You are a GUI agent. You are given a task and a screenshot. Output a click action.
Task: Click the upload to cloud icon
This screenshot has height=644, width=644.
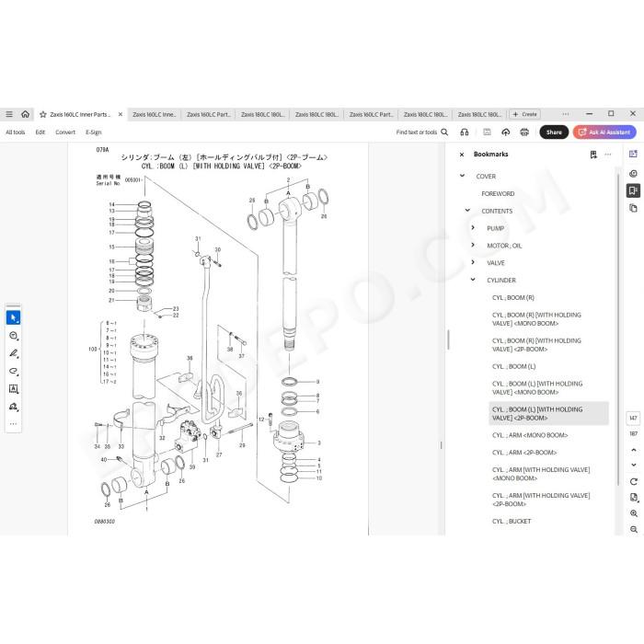point(506,132)
